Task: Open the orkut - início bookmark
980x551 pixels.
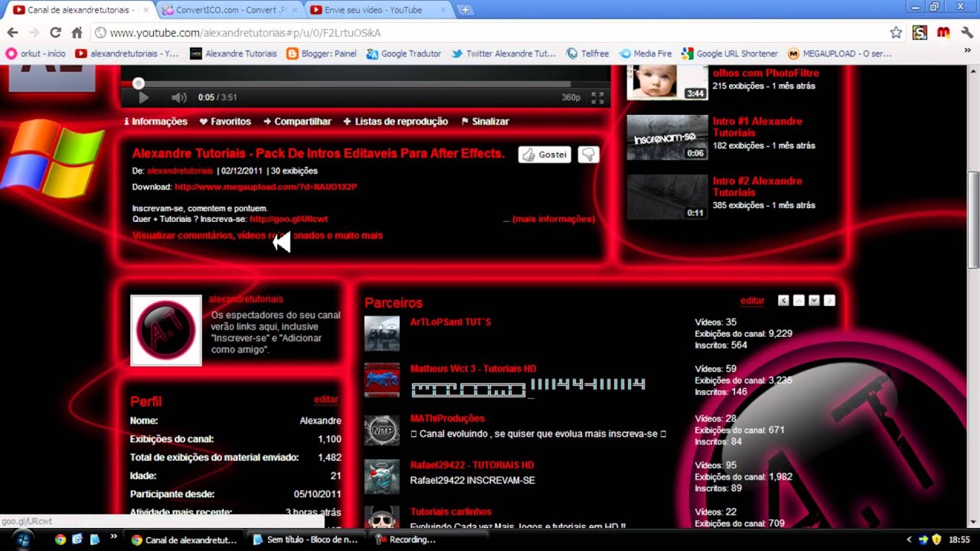Action: (35, 54)
